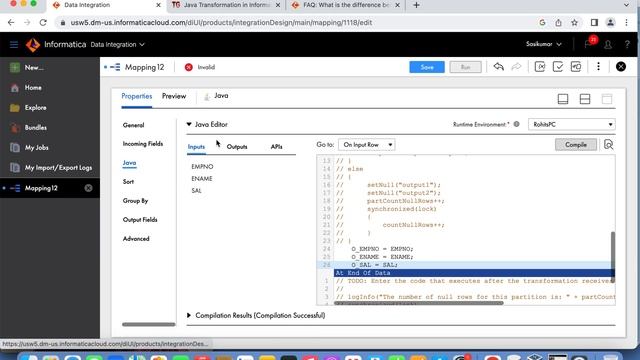The image size is (640, 360).
Task: Click the find in code icon
Action: [x=609, y=144]
